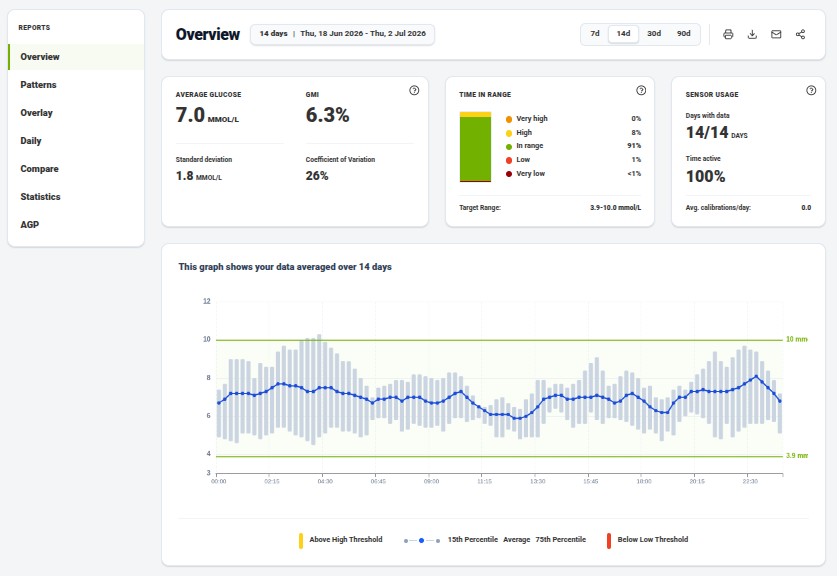837x576 pixels.
Task: Click the 0.0 avg calibrations value
Action: coord(806,208)
